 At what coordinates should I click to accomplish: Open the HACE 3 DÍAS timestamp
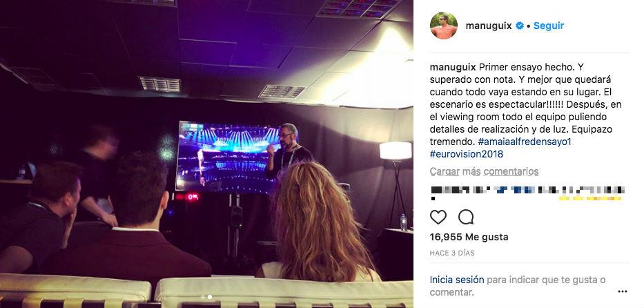click(x=452, y=253)
